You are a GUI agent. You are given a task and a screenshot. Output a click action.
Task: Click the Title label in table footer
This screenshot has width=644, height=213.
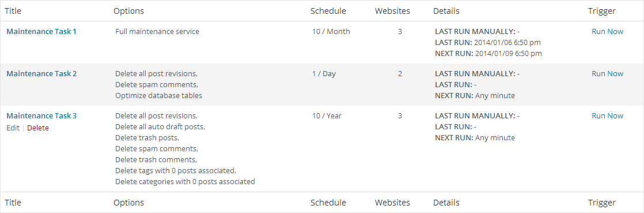[13, 203]
